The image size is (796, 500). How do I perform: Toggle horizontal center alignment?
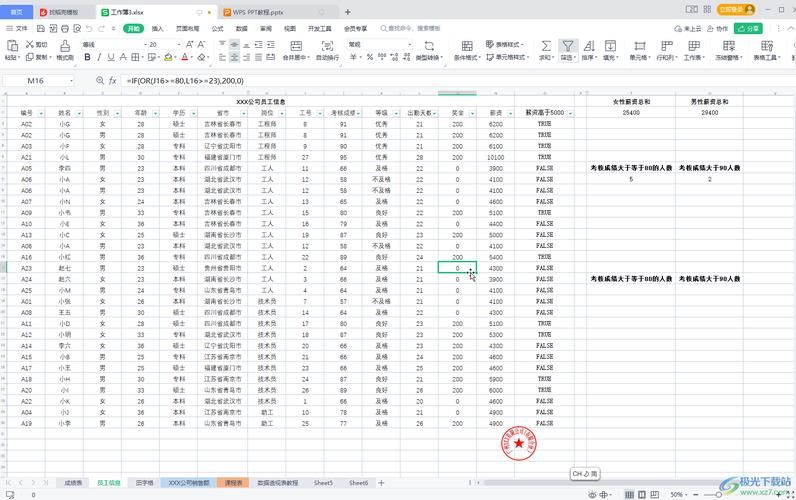point(234,57)
